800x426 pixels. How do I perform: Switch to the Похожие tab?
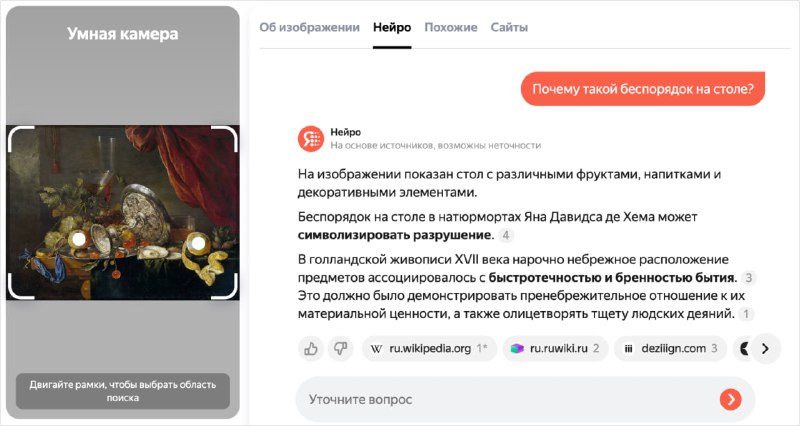tap(451, 28)
